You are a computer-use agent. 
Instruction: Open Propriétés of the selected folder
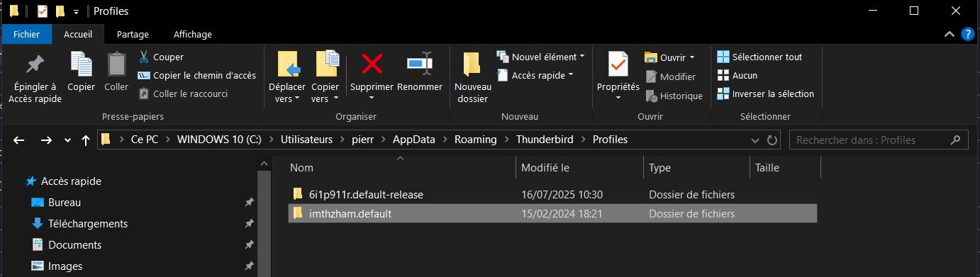pos(618,76)
